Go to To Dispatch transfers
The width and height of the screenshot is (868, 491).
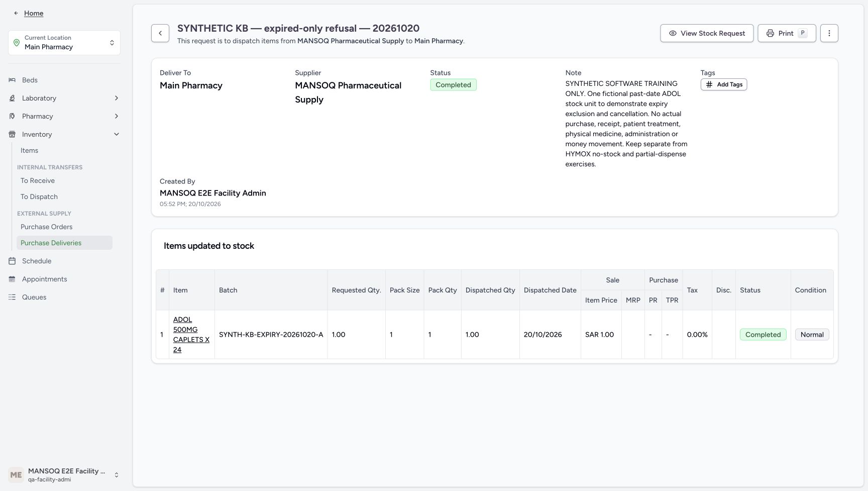click(39, 197)
